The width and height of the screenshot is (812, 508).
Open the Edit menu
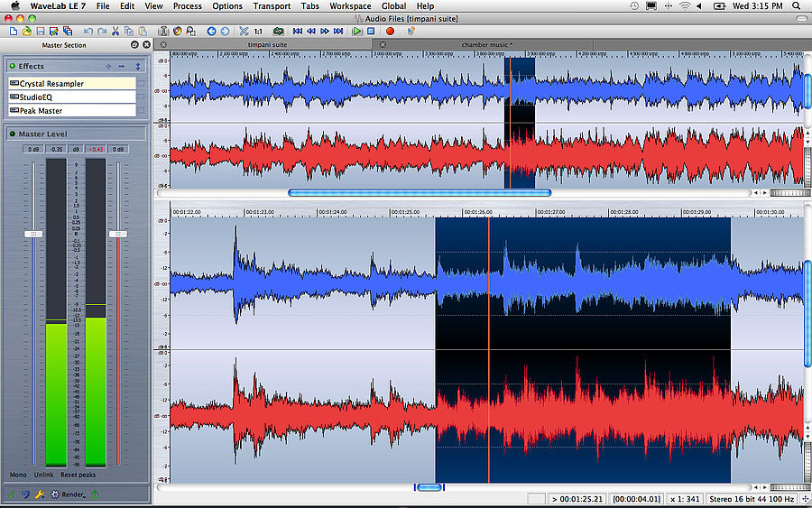pos(127,5)
